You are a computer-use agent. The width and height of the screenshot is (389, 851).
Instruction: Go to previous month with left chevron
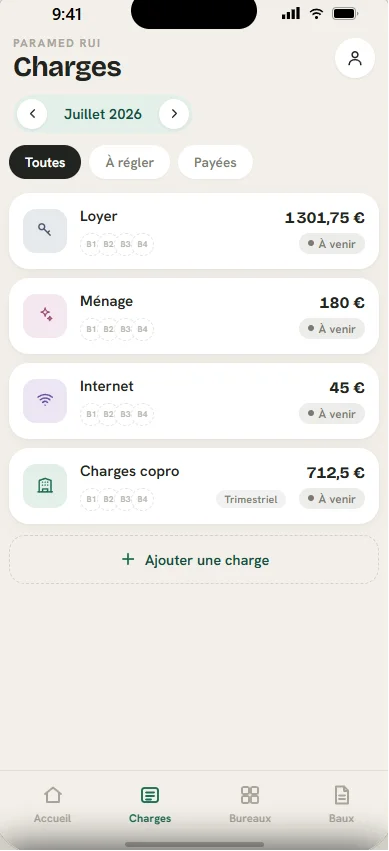32,114
